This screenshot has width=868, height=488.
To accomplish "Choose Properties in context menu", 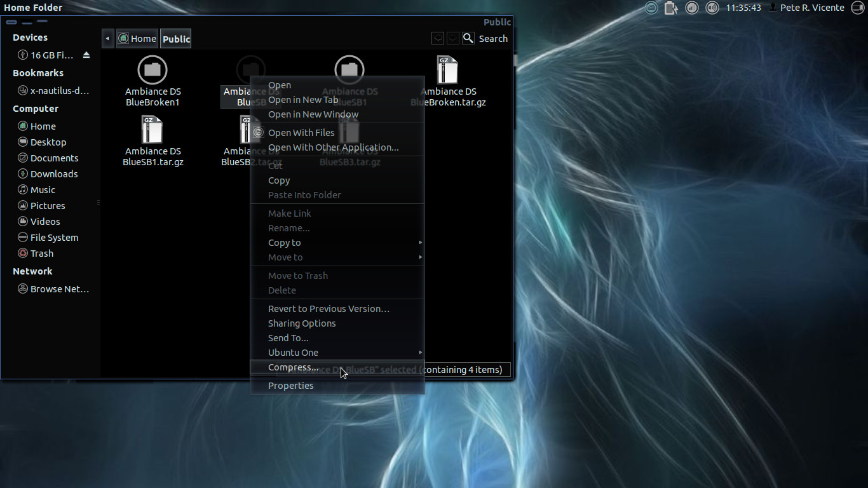I will [337, 386].
